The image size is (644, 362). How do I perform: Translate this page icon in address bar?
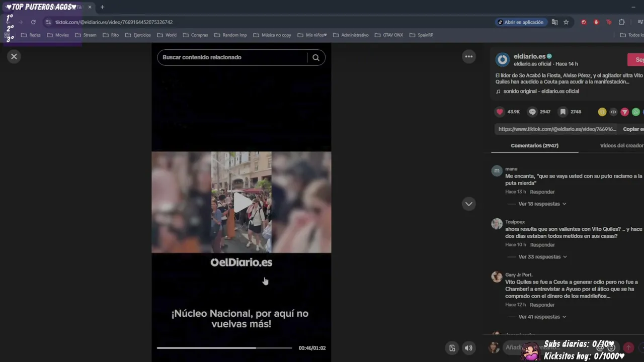pyautogui.click(x=554, y=22)
